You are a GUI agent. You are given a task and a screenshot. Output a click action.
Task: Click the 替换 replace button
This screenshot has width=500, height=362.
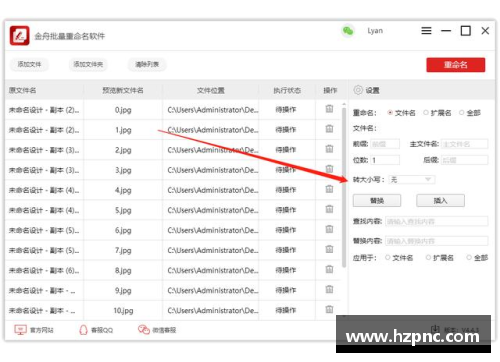tap(377, 201)
